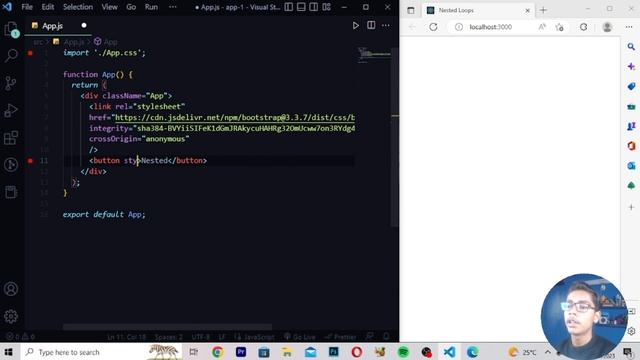Open Edge profile avatar
This screenshot has width=640, height=360.
[607, 27]
